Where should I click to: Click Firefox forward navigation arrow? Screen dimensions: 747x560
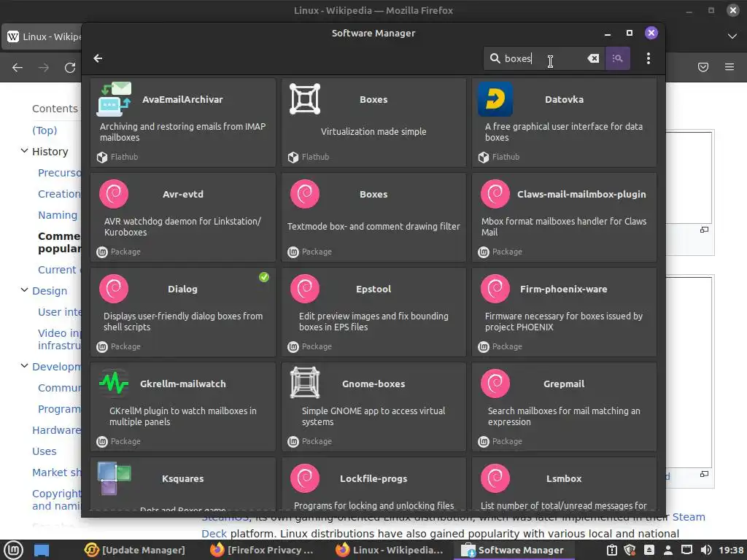(x=43, y=68)
